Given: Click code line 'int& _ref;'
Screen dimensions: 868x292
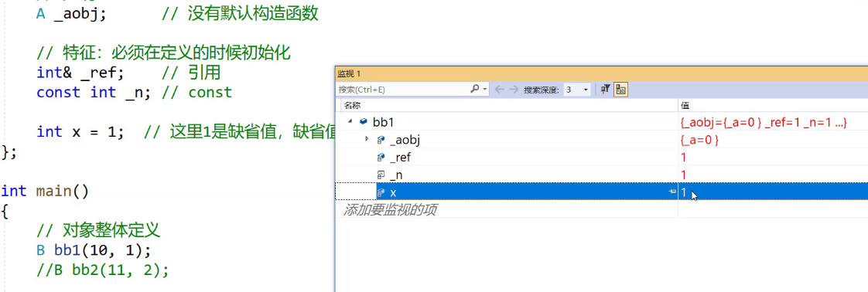Looking at the screenshot, I should [x=80, y=73].
